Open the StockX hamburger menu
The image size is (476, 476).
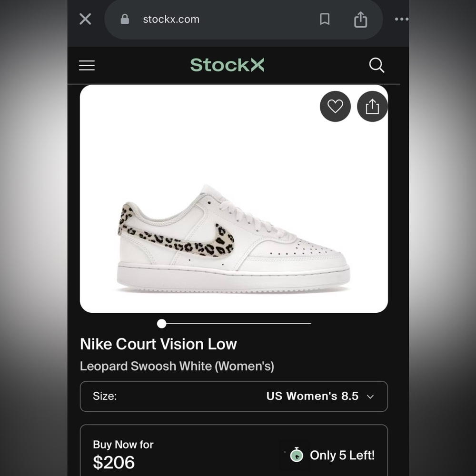click(87, 65)
